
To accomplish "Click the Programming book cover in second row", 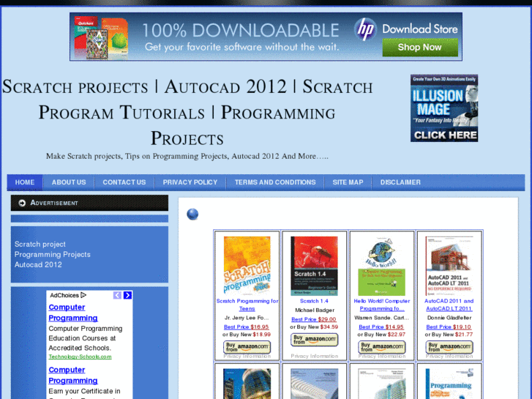I will tap(449, 384).
